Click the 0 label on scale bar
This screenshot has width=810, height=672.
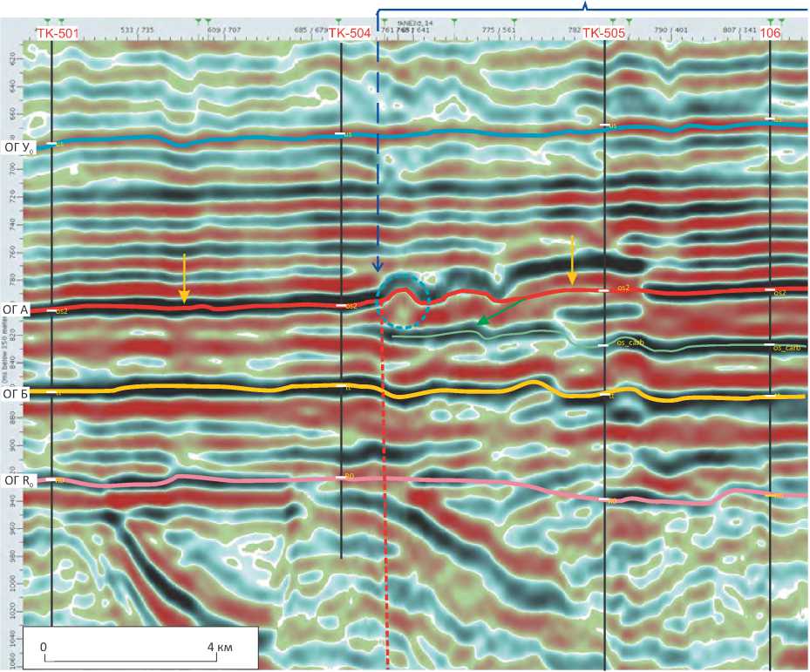tap(44, 647)
